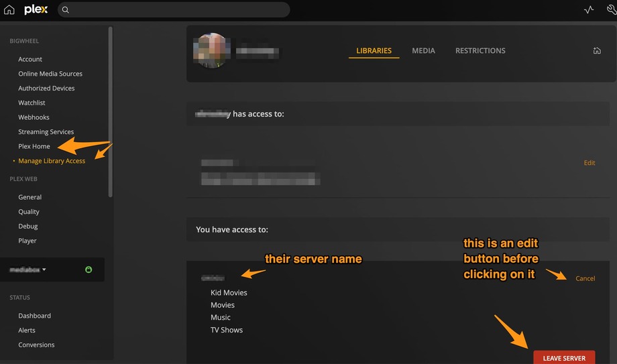Screen dimensions: 617x364
Task: Click the red Leave Server button
Action: click(x=564, y=358)
